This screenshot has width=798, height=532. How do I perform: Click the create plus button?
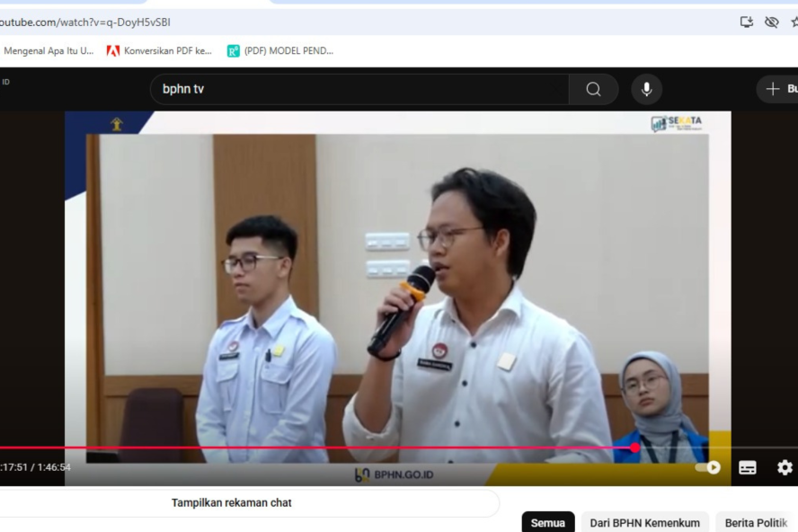pyautogui.click(x=776, y=89)
